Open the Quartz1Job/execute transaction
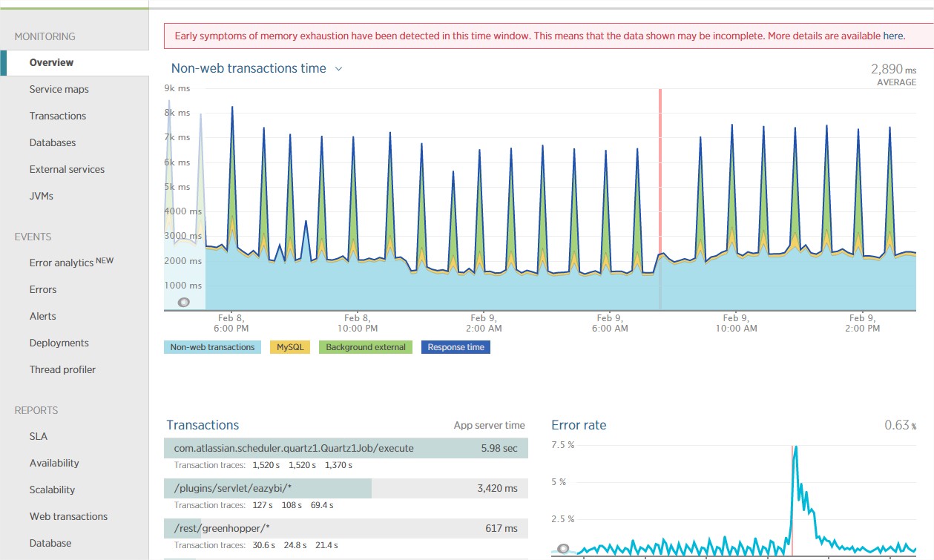The height and width of the screenshot is (560, 934). tap(294, 448)
